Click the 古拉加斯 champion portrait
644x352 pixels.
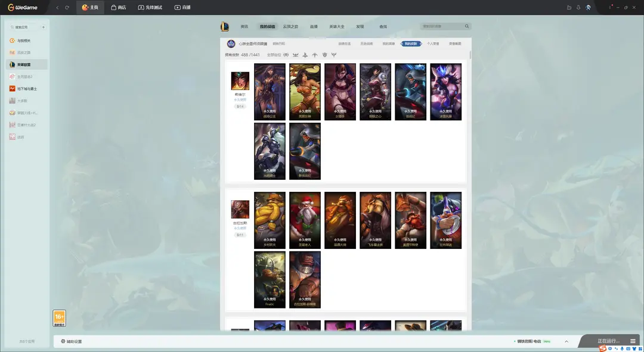coord(240,209)
